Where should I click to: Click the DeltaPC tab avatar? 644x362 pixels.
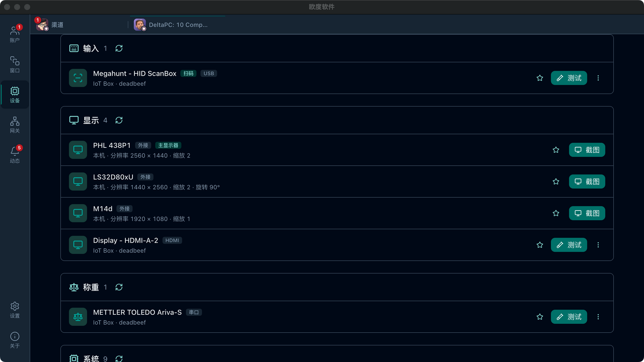pyautogui.click(x=140, y=24)
